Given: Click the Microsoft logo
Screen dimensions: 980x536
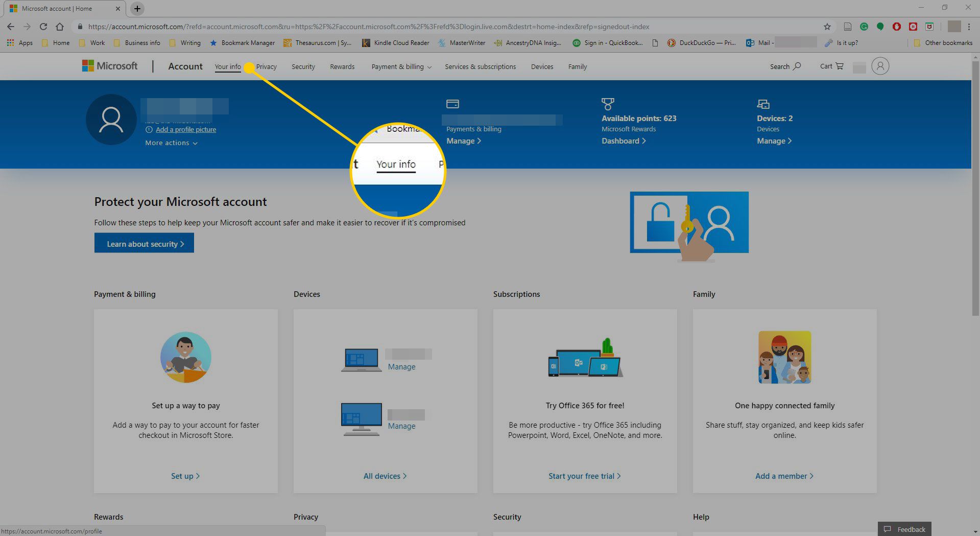Looking at the screenshot, I should click(x=110, y=66).
